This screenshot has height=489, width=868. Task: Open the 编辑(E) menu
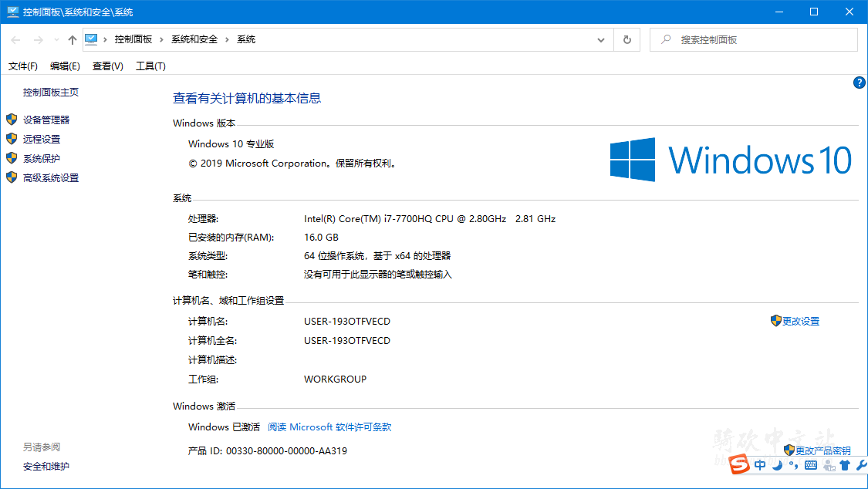[x=65, y=66]
